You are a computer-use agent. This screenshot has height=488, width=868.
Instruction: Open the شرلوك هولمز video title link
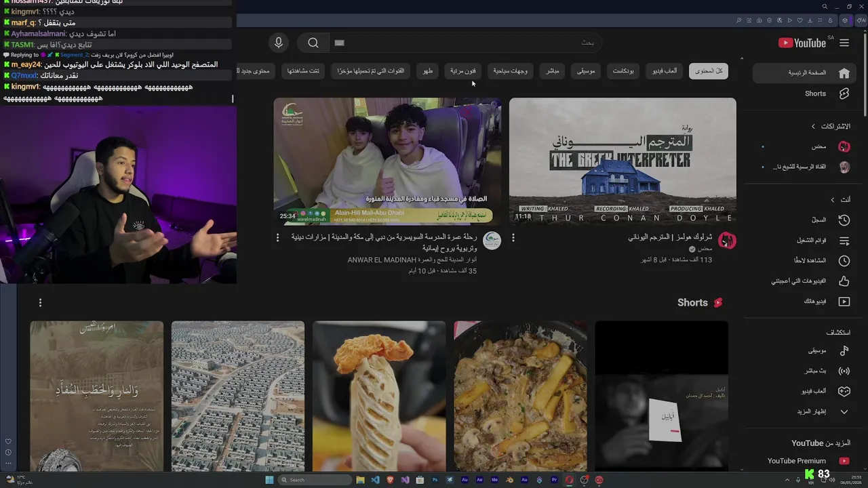point(670,237)
